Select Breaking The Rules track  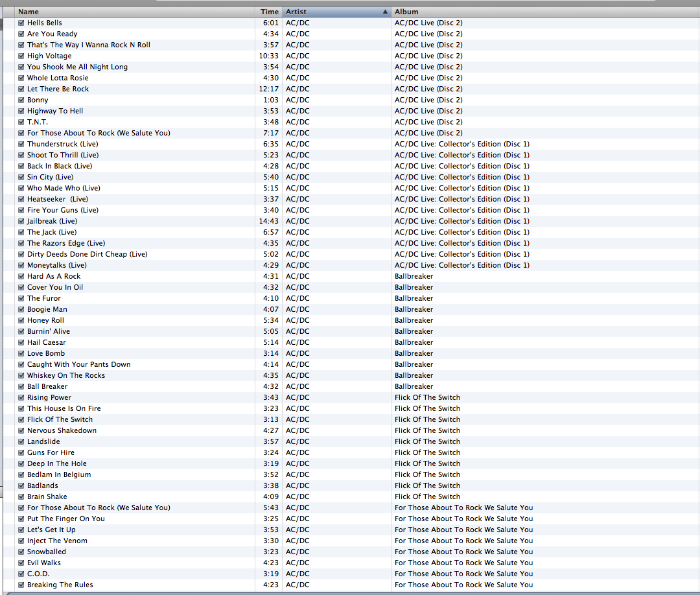[60, 585]
